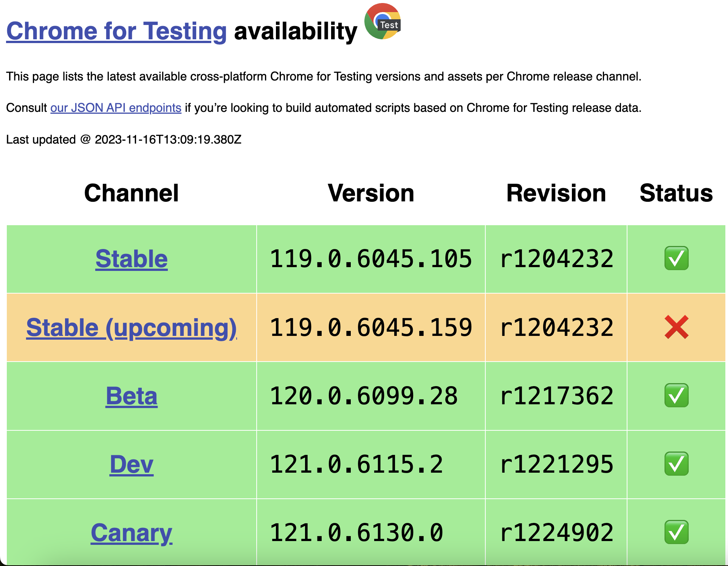The image size is (728, 566).
Task: Click the Chrome Test logo icon
Action: [382, 22]
